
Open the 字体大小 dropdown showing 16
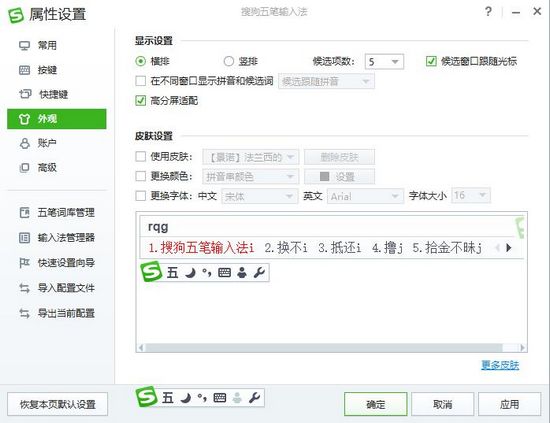point(470,196)
